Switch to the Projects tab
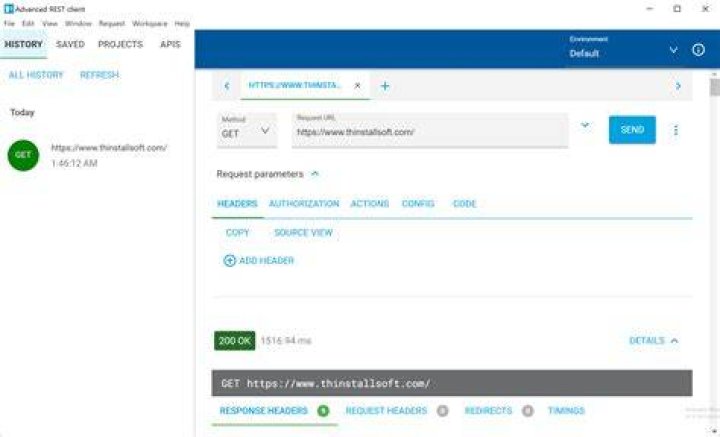The height and width of the screenshot is (437, 720). tap(120, 45)
